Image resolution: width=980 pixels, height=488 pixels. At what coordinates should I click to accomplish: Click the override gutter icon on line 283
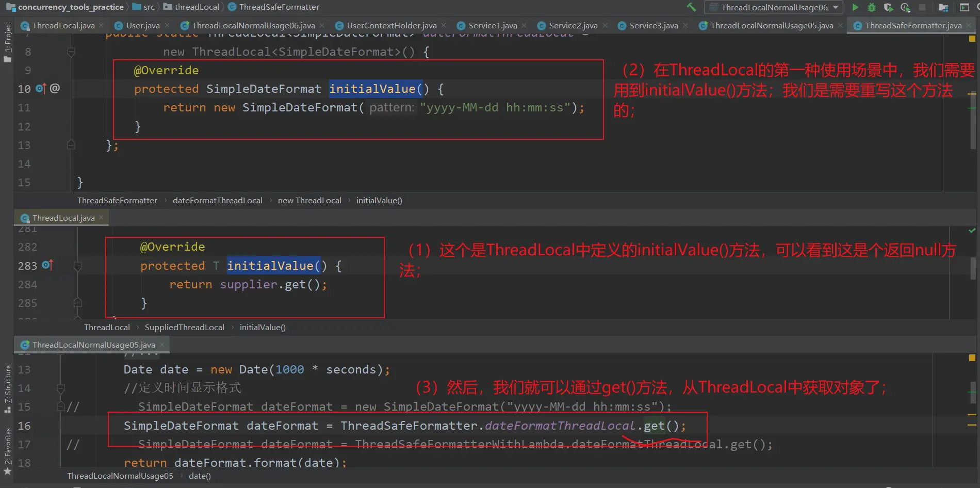(47, 265)
